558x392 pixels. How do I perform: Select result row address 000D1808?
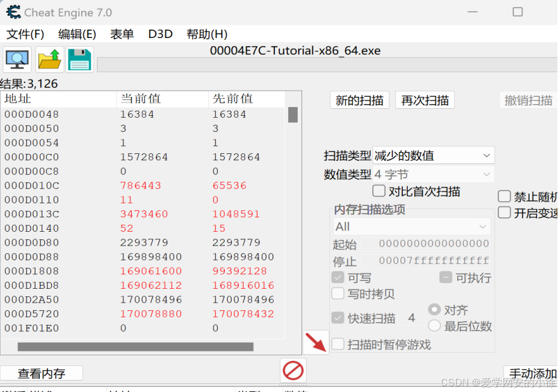tap(143, 270)
